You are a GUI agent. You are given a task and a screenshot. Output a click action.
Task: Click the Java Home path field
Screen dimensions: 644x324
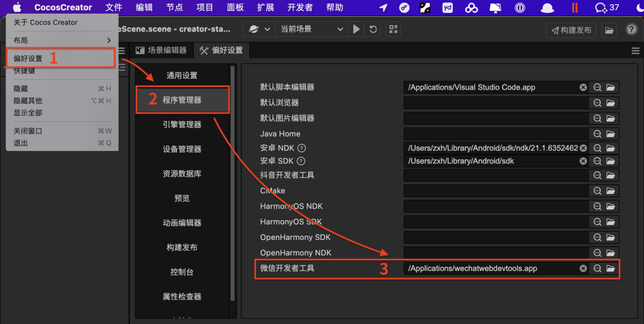tap(496, 134)
